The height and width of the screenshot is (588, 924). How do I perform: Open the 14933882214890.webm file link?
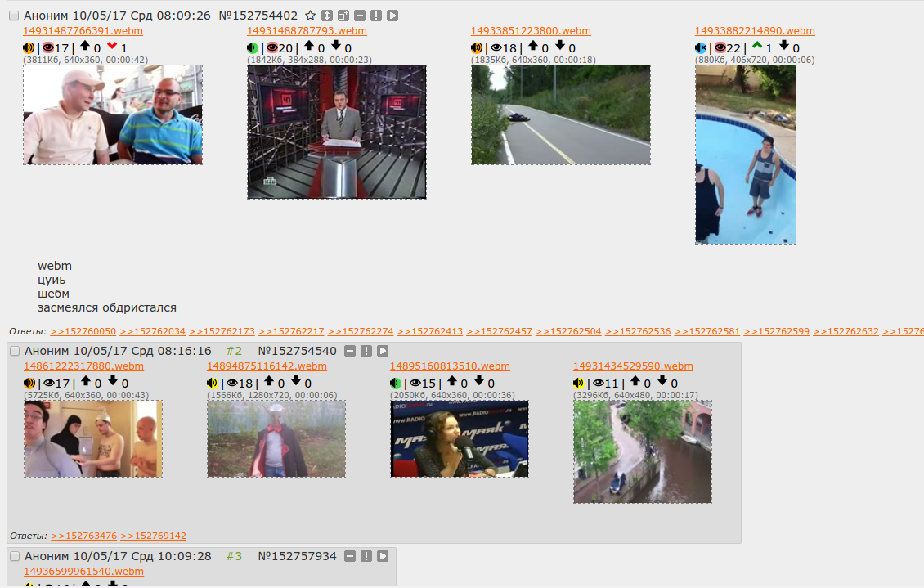click(755, 30)
